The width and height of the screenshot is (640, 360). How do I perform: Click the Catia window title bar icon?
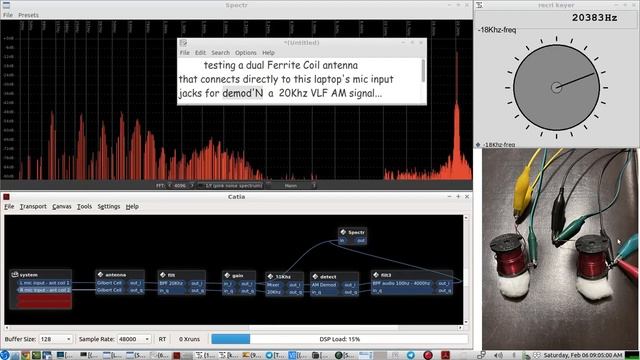point(6,197)
